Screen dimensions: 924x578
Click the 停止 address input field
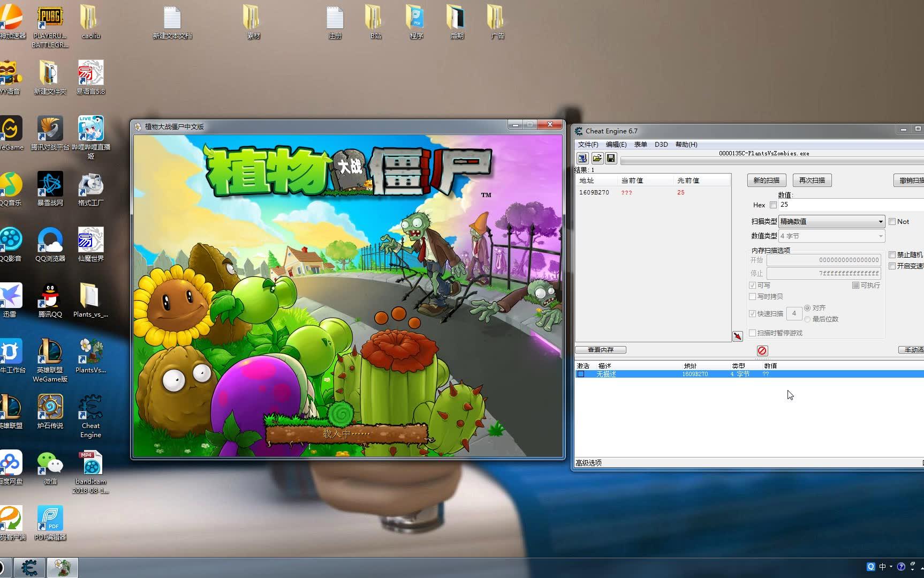click(x=823, y=273)
